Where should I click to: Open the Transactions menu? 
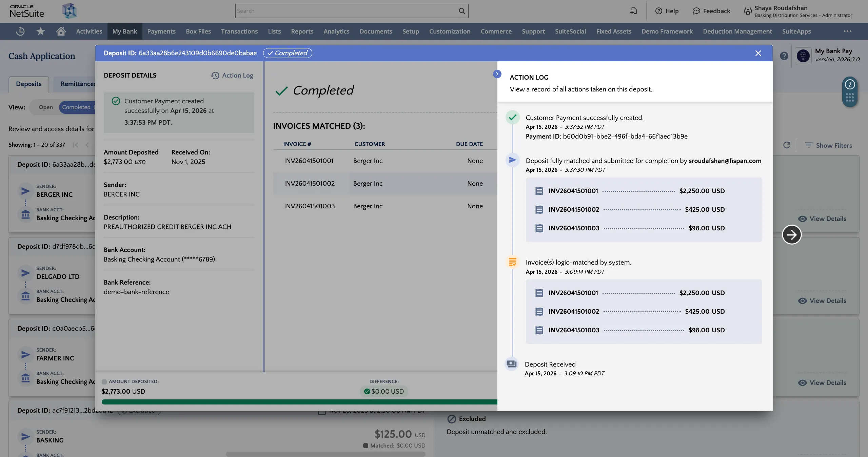tap(239, 31)
